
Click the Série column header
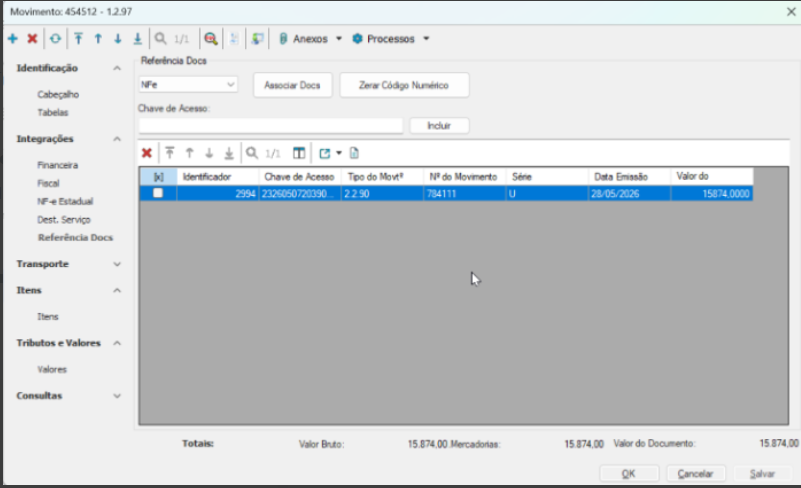coord(547,177)
